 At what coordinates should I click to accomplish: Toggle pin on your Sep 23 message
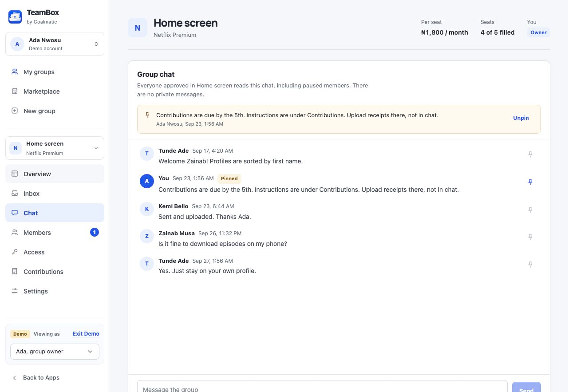(x=530, y=182)
